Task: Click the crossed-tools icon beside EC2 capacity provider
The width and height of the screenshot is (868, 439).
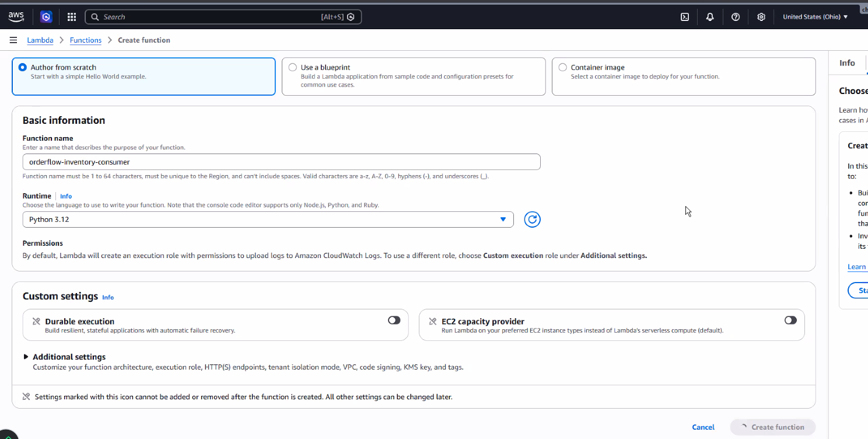Action: (x=433, y=322)
